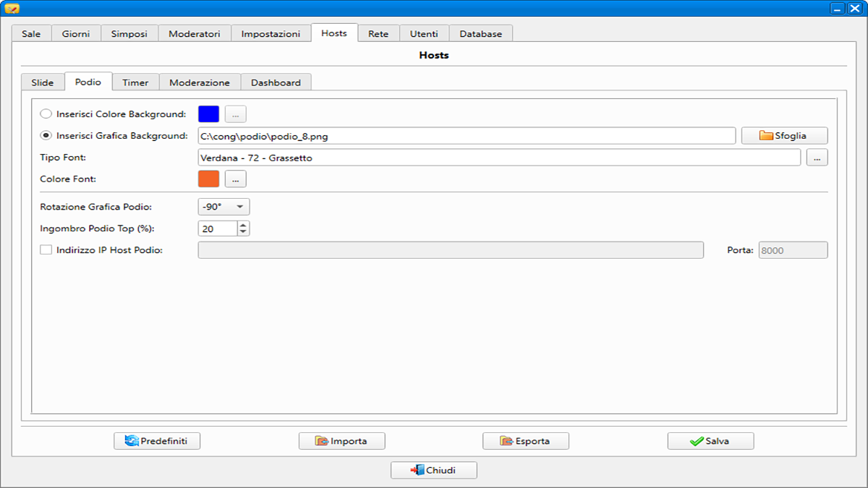Enable Indirizzo IP Host Podio checkbox
868x488 pixels.
[x=46, y=250]
